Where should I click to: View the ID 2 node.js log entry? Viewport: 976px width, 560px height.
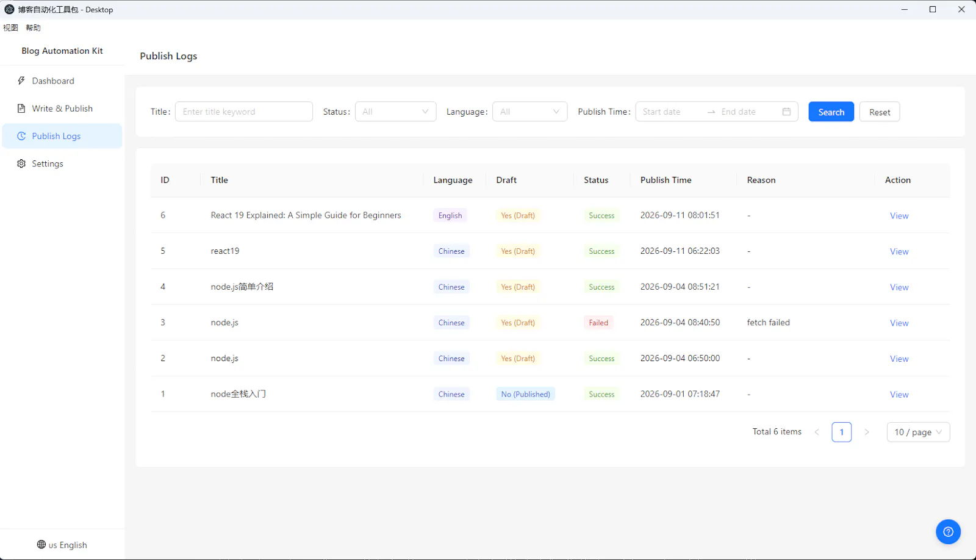(x=899, y=359)
